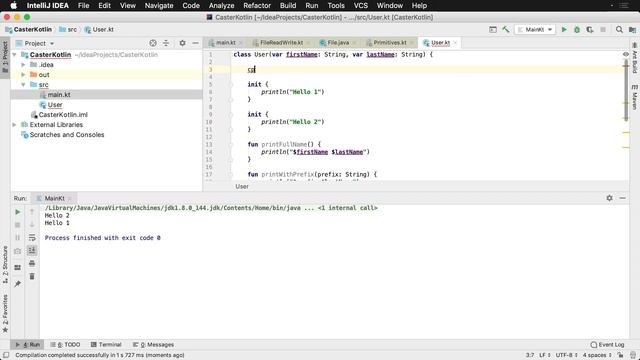Open the TODO tool window
This screenshot has width=640, height=360.
pos(65,344)
